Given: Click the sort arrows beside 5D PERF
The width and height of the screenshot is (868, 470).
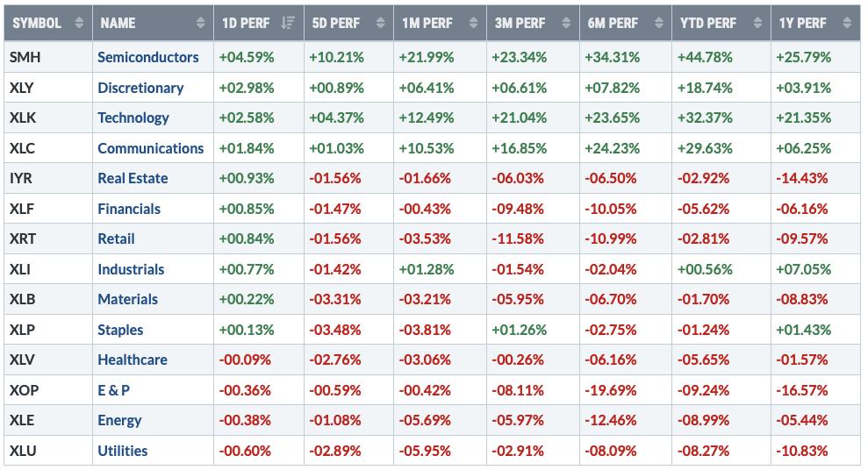Looking at the screenshot, I should click(379, 24).
